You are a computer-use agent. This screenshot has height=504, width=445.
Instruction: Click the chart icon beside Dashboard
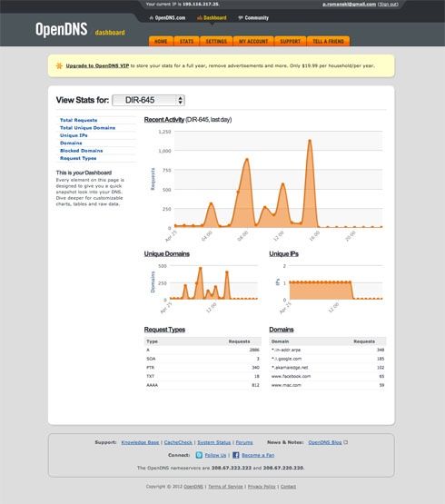coord(200,18)
